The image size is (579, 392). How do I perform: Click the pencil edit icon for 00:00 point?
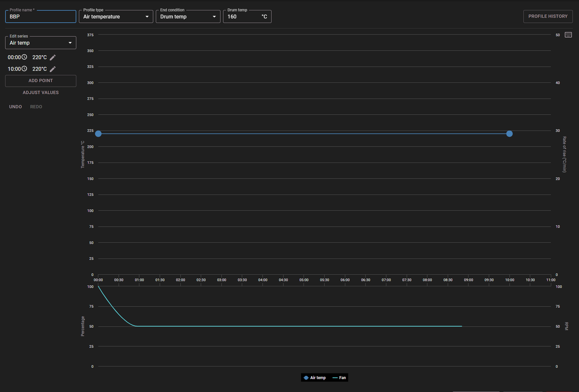[x=53, y=57]
